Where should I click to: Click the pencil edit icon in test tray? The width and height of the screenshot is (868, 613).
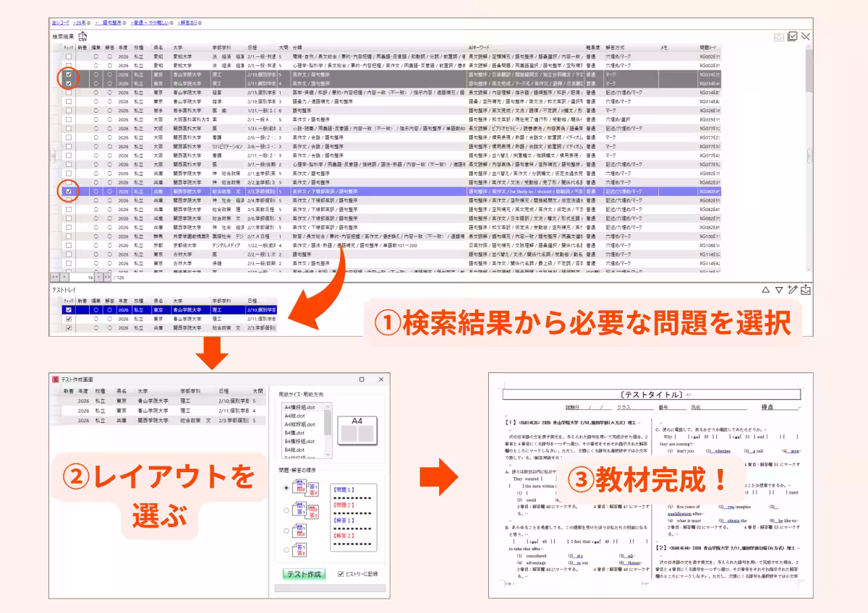coord(792,290)
